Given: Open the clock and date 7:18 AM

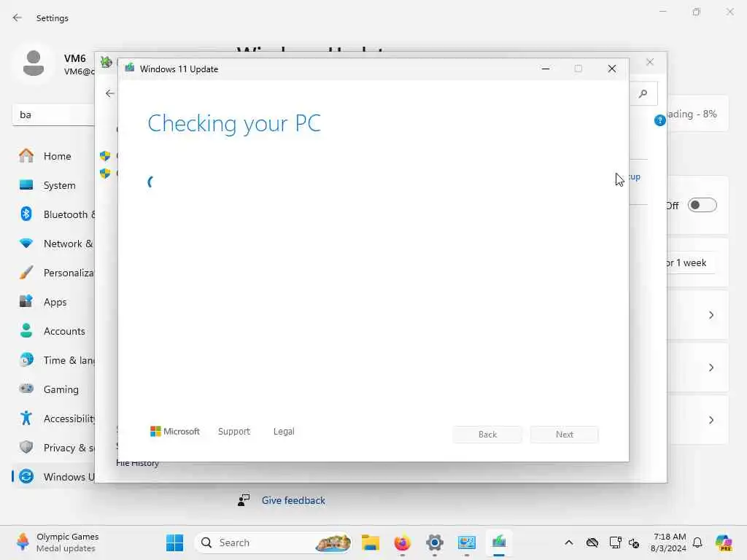Looking at the screenshot, I should [x=668, y=542].
